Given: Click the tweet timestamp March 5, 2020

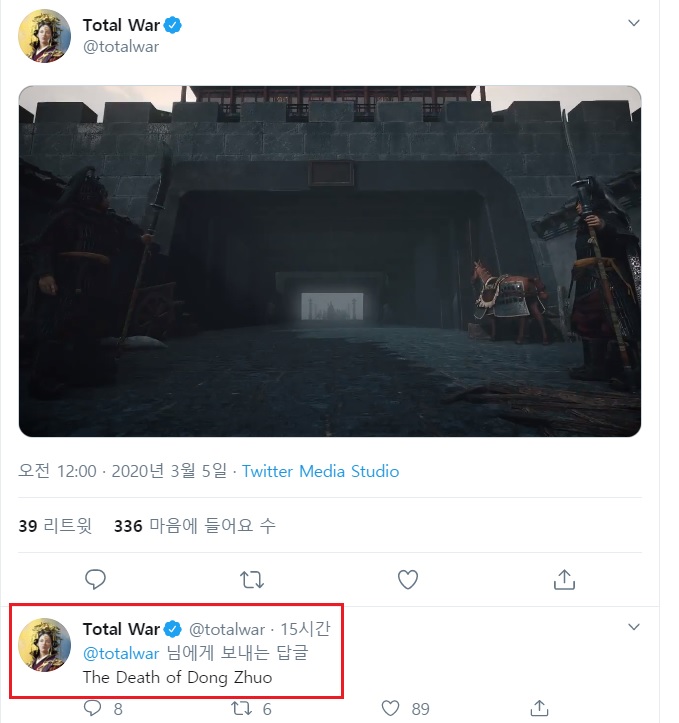Looking at the screenshot, I should 125,470.
